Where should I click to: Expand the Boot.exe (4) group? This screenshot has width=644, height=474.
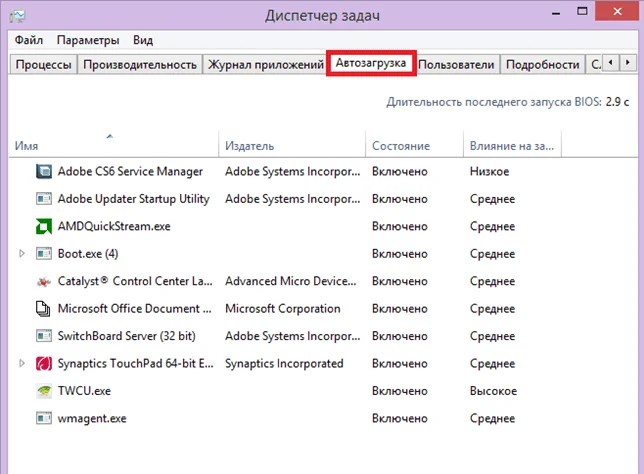(22, 254)
